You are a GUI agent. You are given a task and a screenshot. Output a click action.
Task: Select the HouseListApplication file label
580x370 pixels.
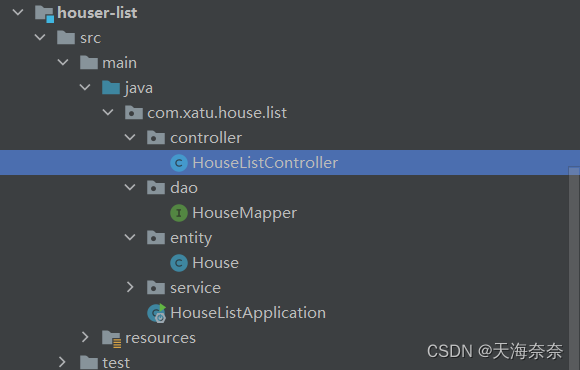248,313
